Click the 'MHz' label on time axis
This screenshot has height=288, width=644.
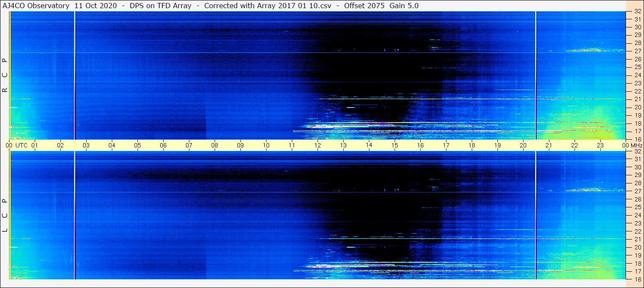click(x=636, y=145)
